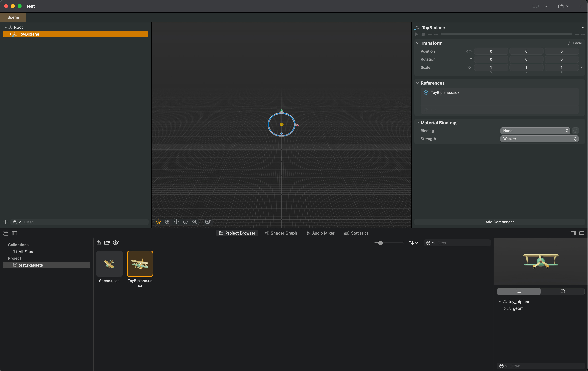The width and height of the screenshot is (588, 371).
Task: Open the Strength Weaker dropdown
Action: pyautogui.click(x=539, y=139)
